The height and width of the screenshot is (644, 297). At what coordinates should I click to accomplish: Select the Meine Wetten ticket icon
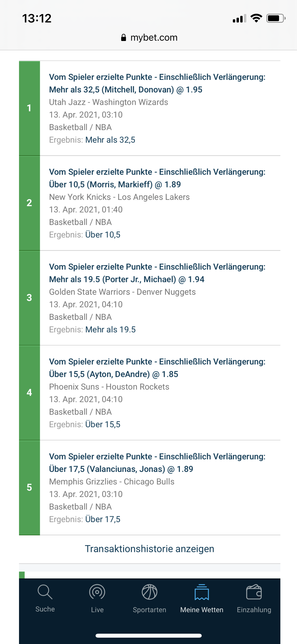click(x=202, y=592)
